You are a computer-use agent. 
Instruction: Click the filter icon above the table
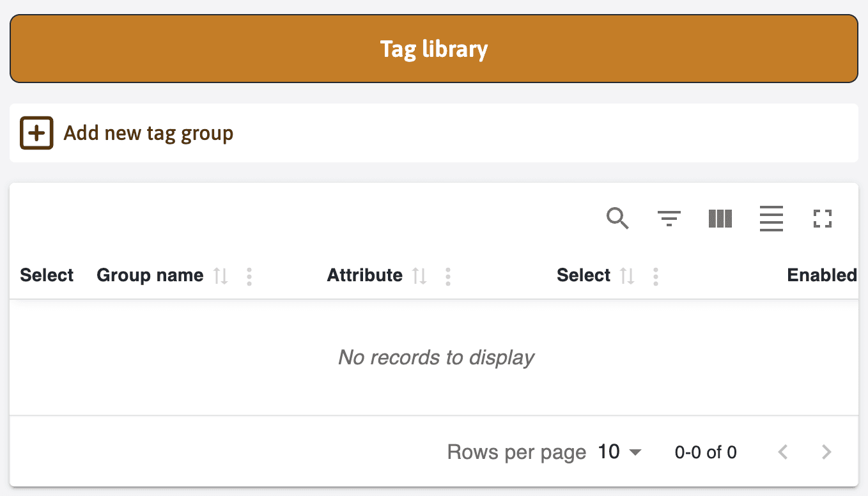coord(669,219)
